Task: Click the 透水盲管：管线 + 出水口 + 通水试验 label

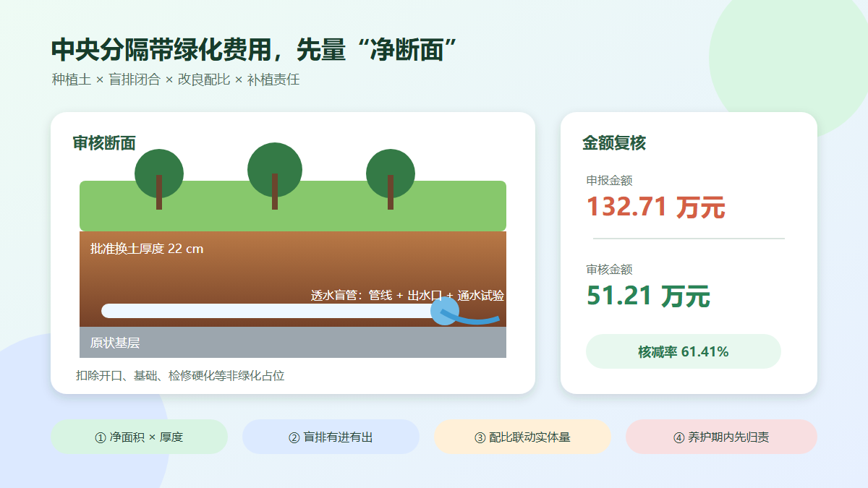Action: click(x=408, y=295)
